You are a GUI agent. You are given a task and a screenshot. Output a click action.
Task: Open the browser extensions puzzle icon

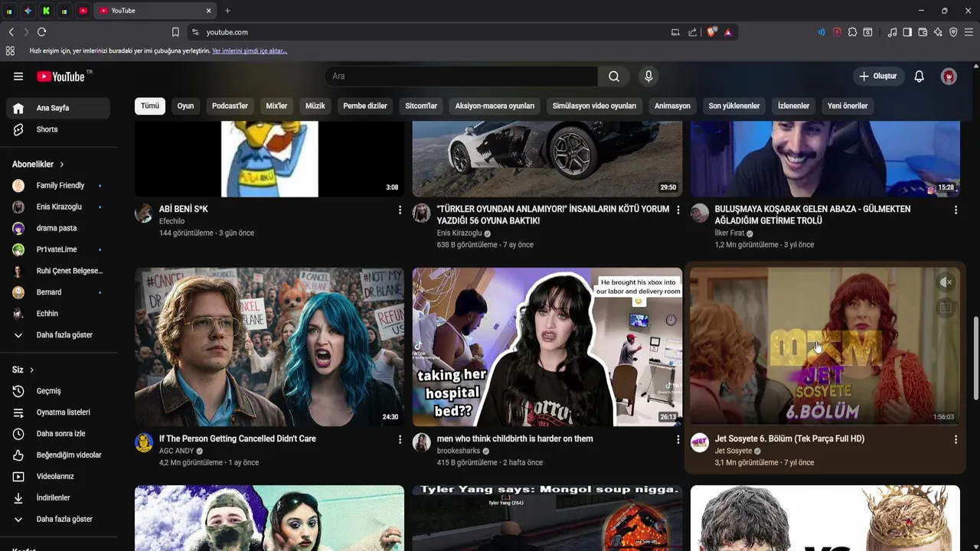pyautogui.click(x=852, y=32)
